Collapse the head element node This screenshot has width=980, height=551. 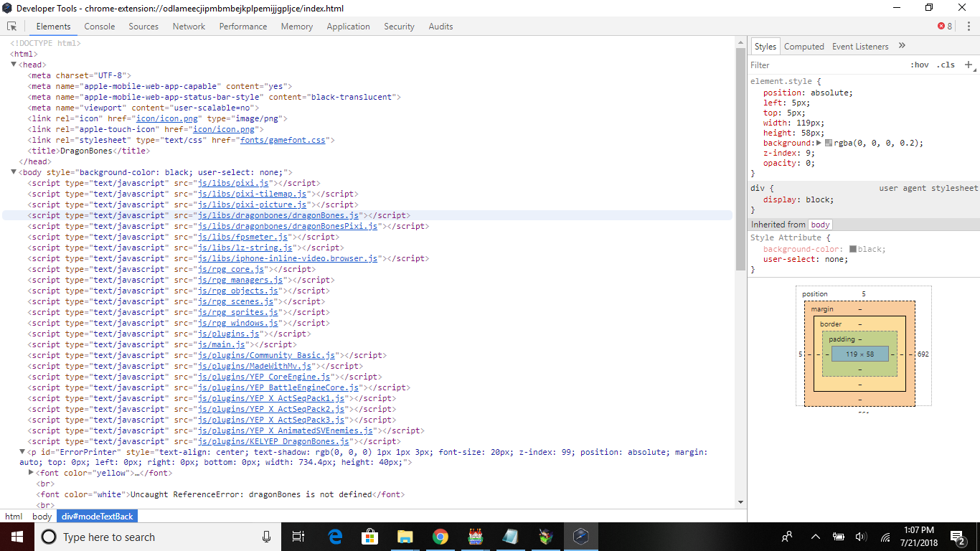pos(14,65)
